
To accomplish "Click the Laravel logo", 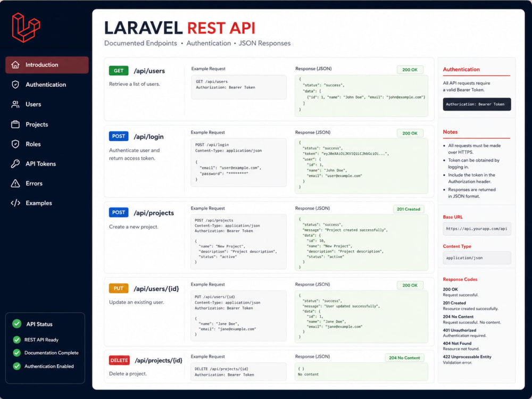I will pyautogui.click(x=26, y=28).
